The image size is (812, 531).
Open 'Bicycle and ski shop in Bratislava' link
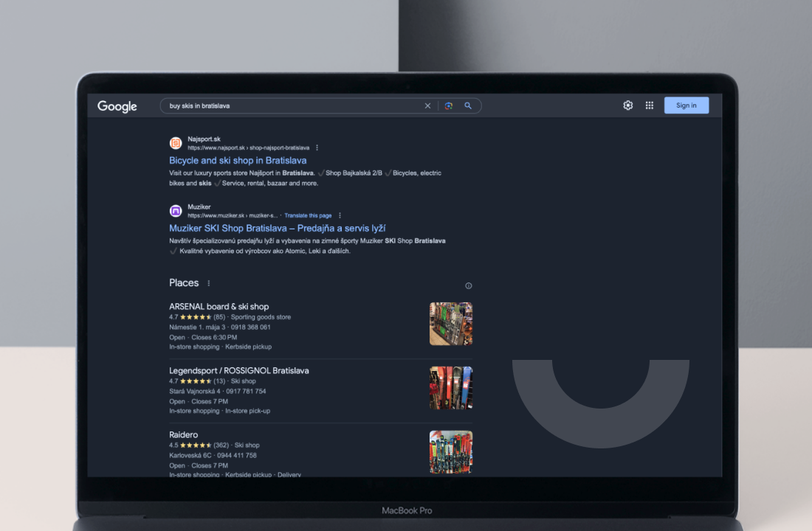pos(238,160)
